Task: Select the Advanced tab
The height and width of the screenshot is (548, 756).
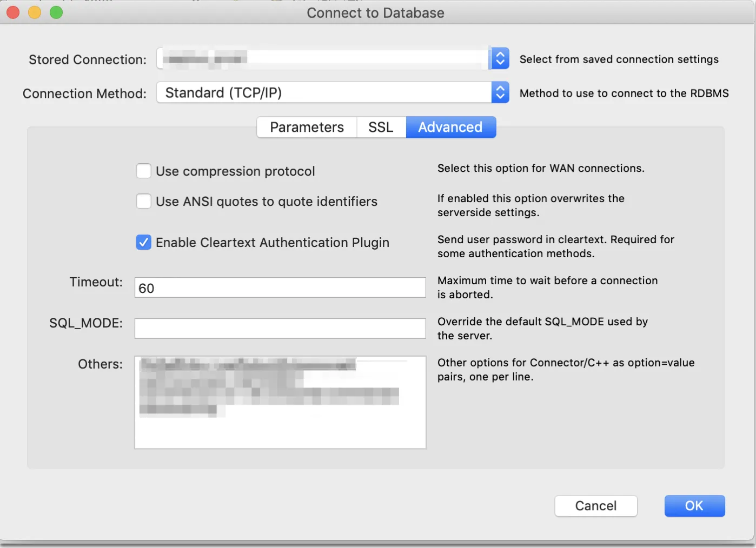Action: (x=450, y=128)
